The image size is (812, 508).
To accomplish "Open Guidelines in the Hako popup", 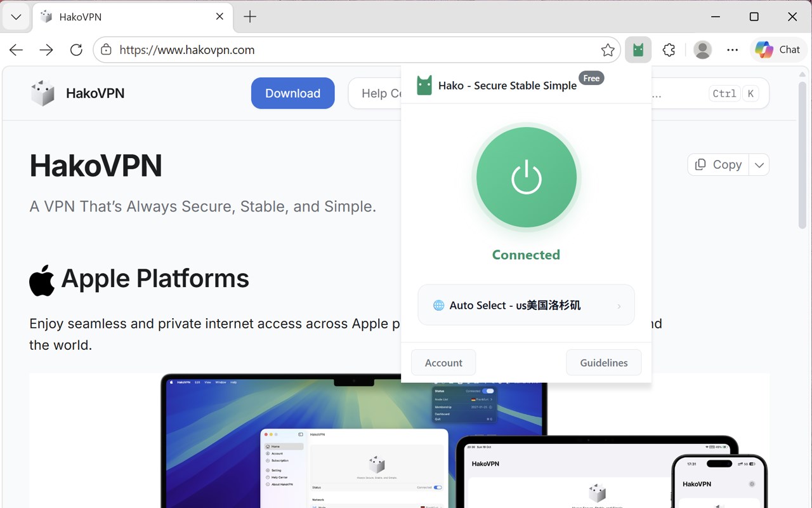I will pyautogui.click(x=603, y=363).
